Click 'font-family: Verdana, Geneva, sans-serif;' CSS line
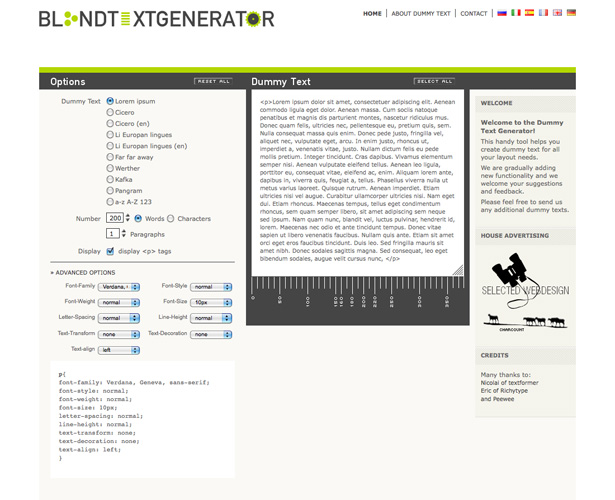Viewport: 615px width, 500px height. click(134, 382)
